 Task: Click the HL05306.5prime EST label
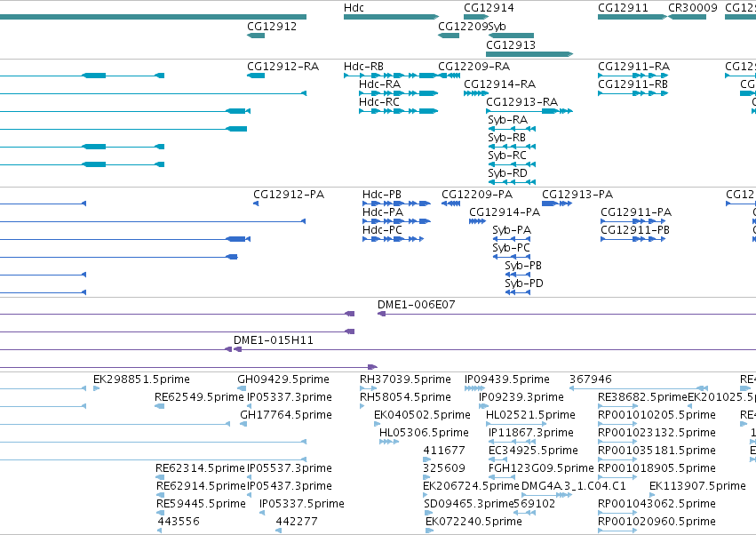click(424, 433)
